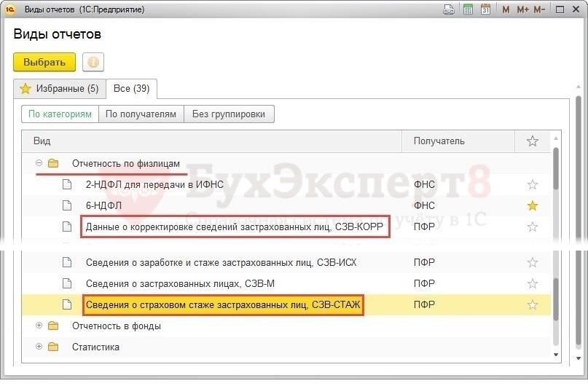Click ПФР recipient in СЗВ-КОРР row

coord(424,227)
